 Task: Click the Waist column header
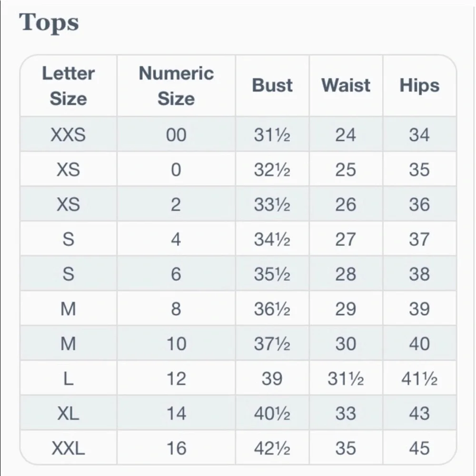pyautogui.click(x=346, y=86)
